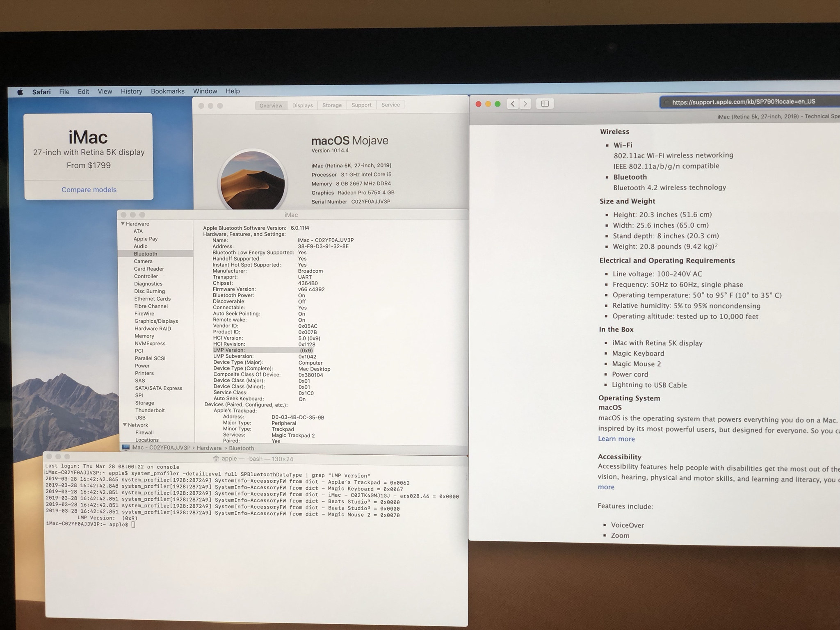The height and width of the screenshot is (630, 840).
Task: Click the Safari address bar URL
Action: (743, 102)
